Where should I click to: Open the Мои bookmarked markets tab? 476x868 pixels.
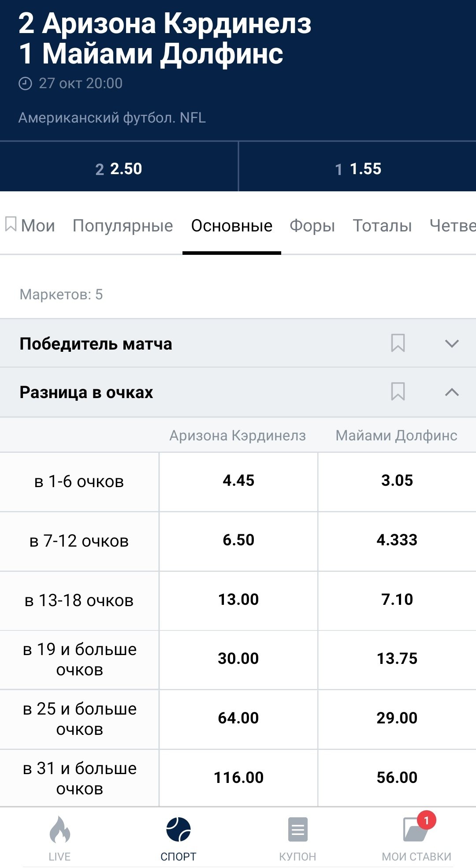coord(30,226)
